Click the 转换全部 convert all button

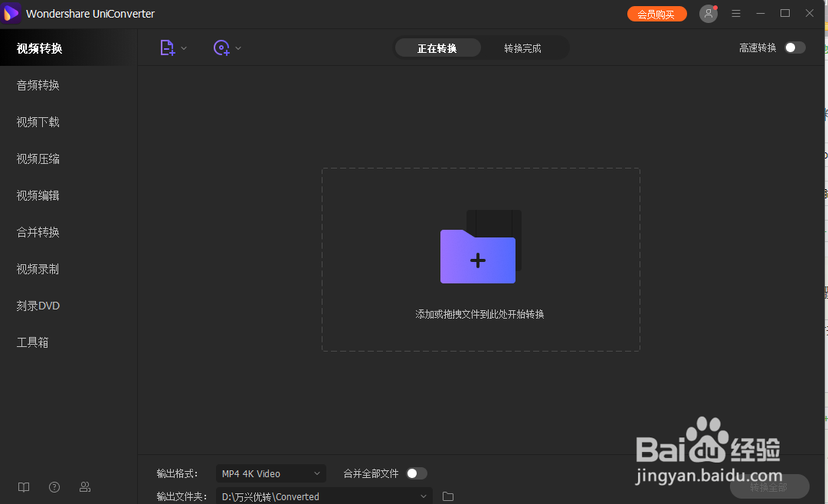(769, 486)
